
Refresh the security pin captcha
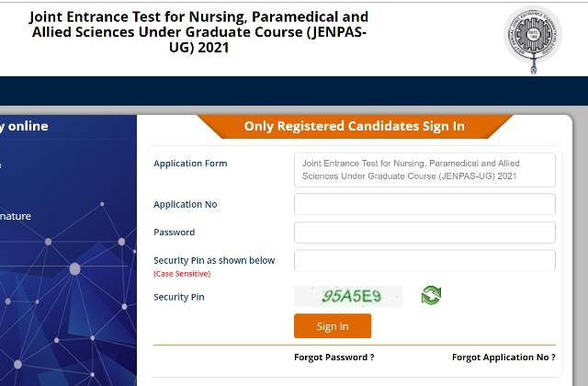pos(431,295)
